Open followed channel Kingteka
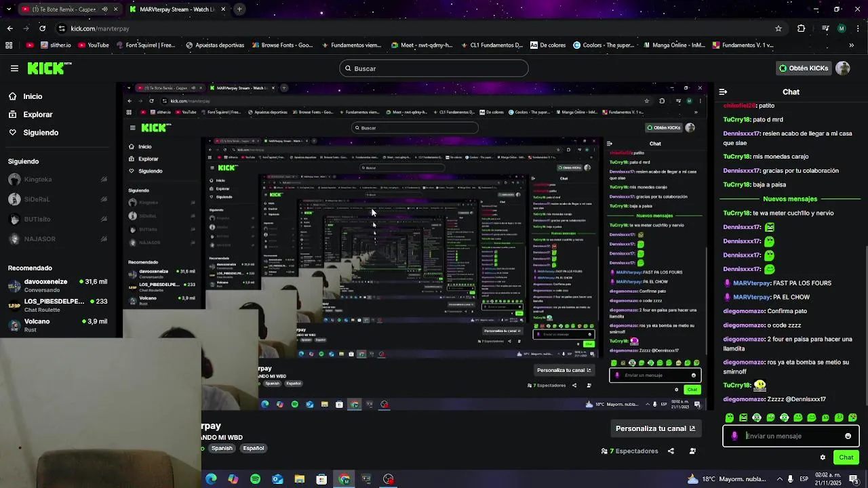The height and width of the screenshot is (488, 868). (58, 180)
